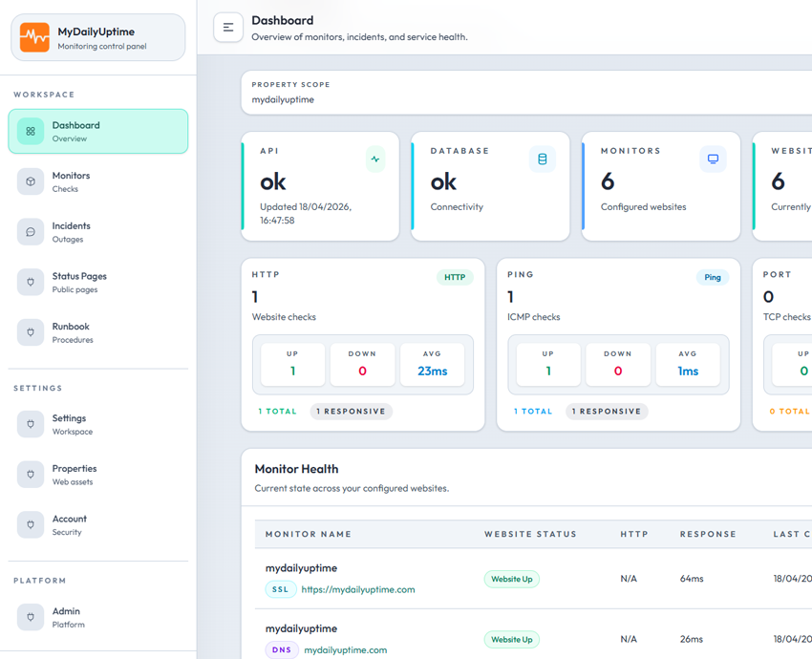Click the MONITOR NAME column header
The image size is (812, 659).
coord(309,534)
